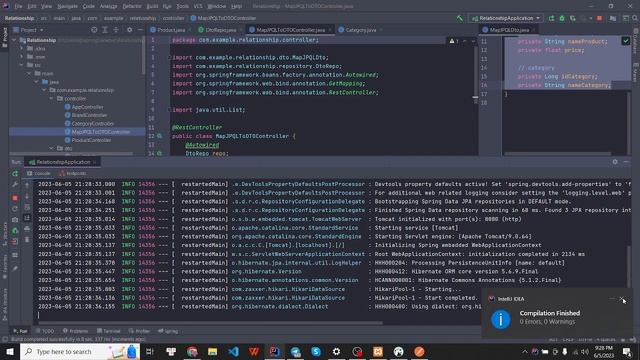Screen dimensions: 640x360
Task: Click MapJPQLDto editor horizontal scrollbar
Action: tap(557, 154)
